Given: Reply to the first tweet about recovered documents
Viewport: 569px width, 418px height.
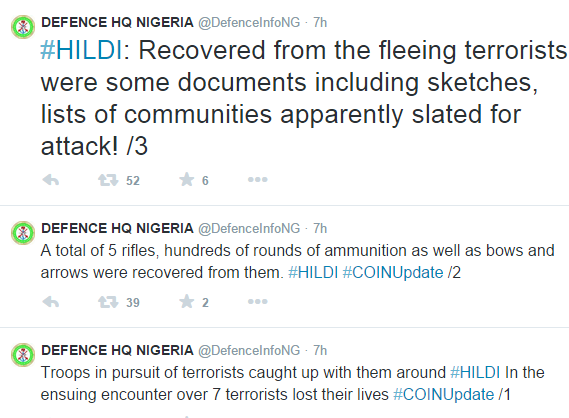Looking at the screenshot, I should [x=51, y=180].
